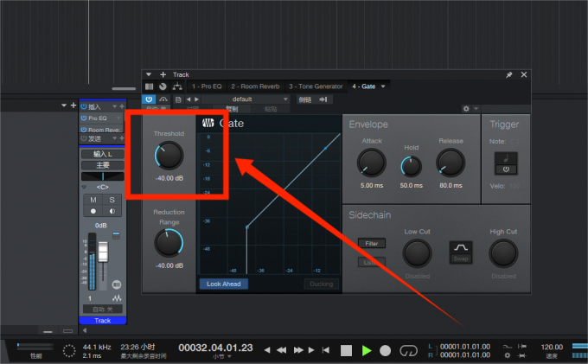Toggle the Gate plugin power button
The height and width of the screenshot is (364, 588).
(149, 99)
